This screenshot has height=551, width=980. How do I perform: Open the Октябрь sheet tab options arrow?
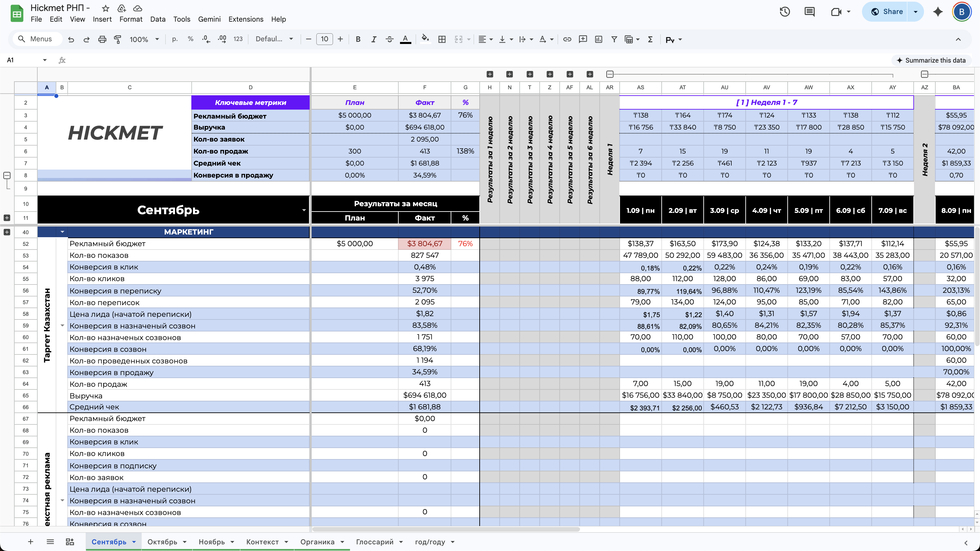click(x=185, y=542)
